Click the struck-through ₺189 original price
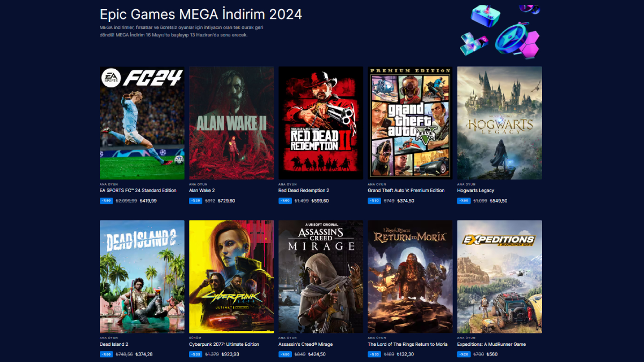Viewport: 644px width, 362px height. coord(389,354)
